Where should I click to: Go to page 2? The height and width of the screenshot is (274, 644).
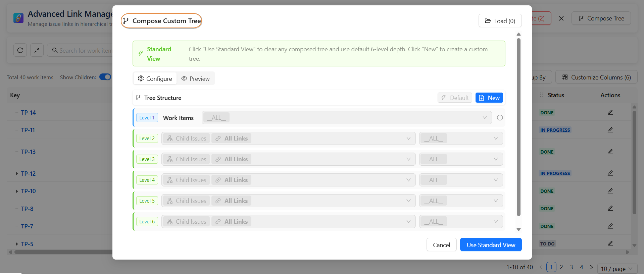(x=561, y=267)
